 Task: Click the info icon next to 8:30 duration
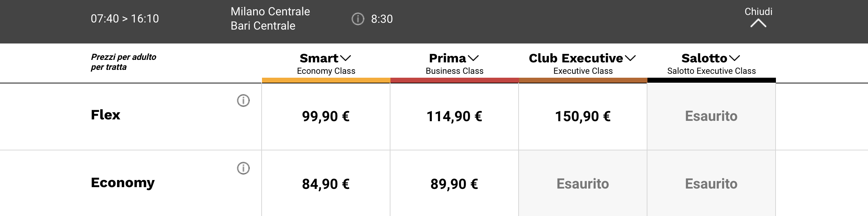pos(358,19)
